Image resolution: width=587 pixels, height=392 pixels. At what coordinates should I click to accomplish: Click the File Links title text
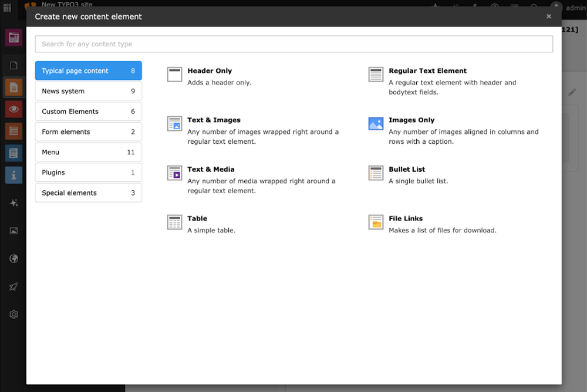point(406,219)
